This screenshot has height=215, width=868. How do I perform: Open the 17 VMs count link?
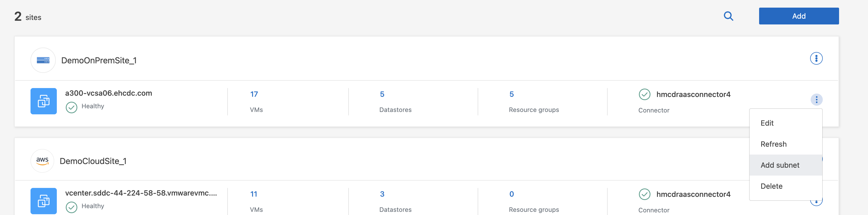tap(254, 94)
